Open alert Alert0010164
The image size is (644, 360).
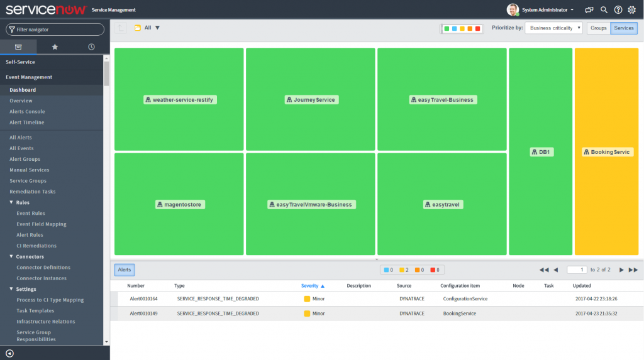(x=143, y=298)
